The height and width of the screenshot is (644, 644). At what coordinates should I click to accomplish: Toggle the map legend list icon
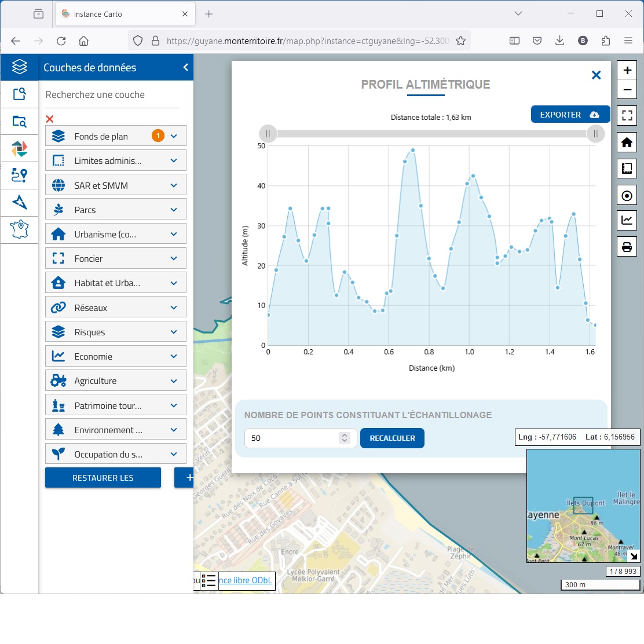point(209,581)
